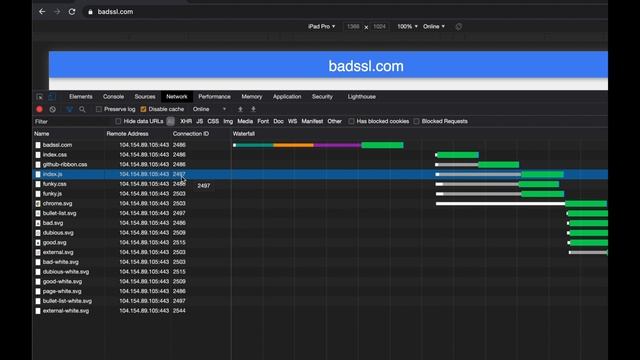
Task: Click the file icon beside index.css
Action: point(38,155)
